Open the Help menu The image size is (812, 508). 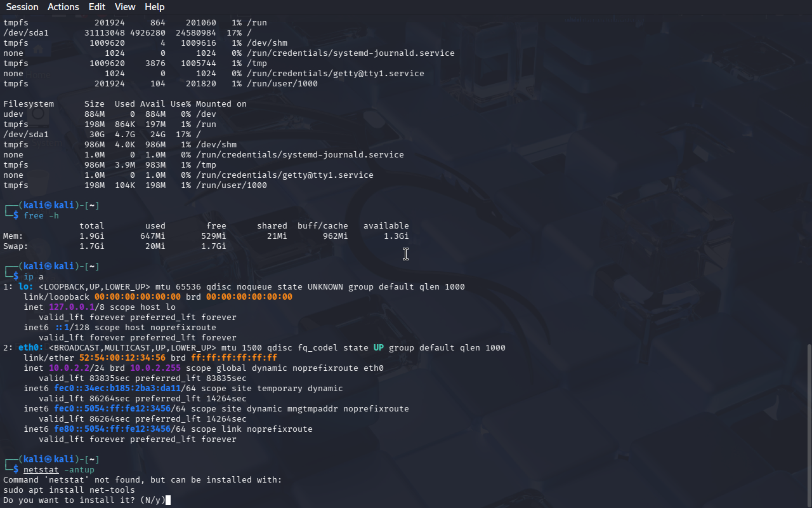pos(154,7)
